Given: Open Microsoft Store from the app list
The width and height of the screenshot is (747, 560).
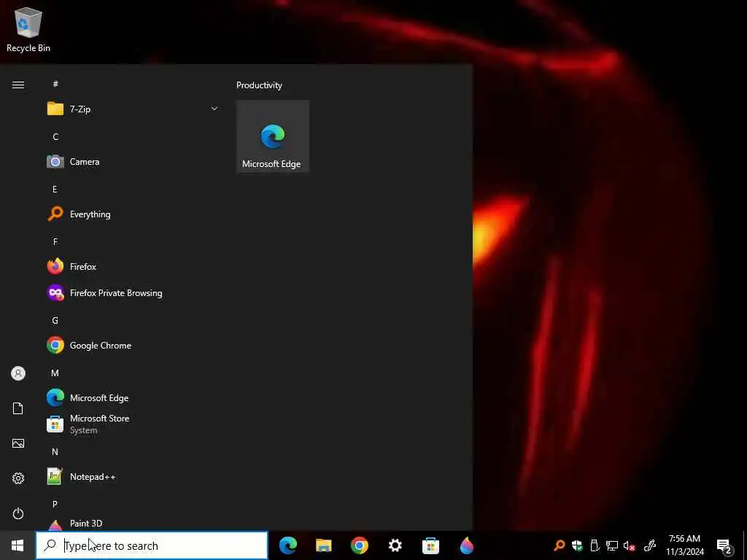Looking at the screenshot, I should (133, 424).
